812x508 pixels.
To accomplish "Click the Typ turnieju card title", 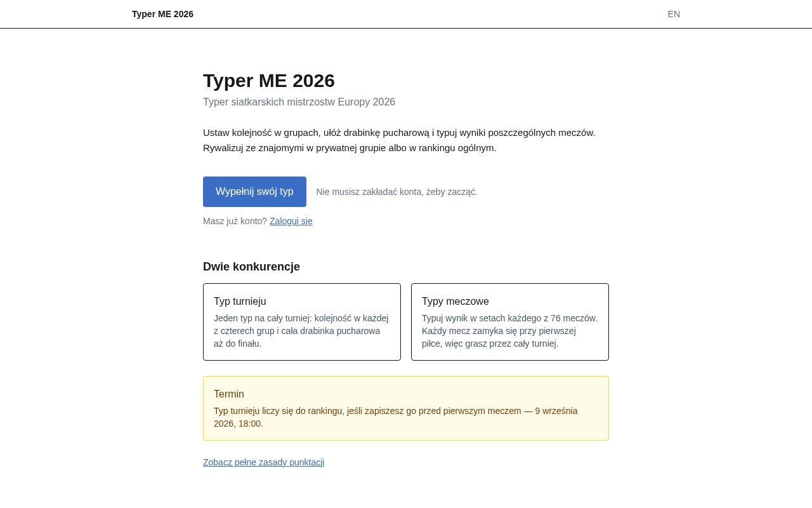I will coord(240,302).
